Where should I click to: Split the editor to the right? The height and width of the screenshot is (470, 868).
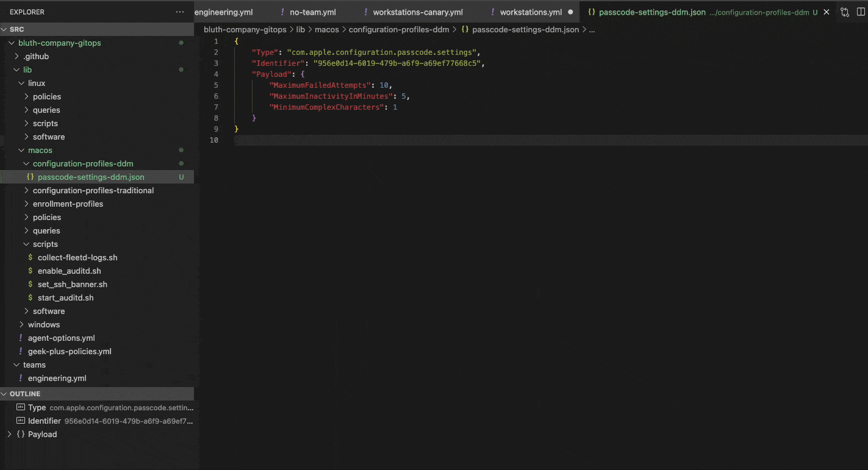click(x=861, y=12)
